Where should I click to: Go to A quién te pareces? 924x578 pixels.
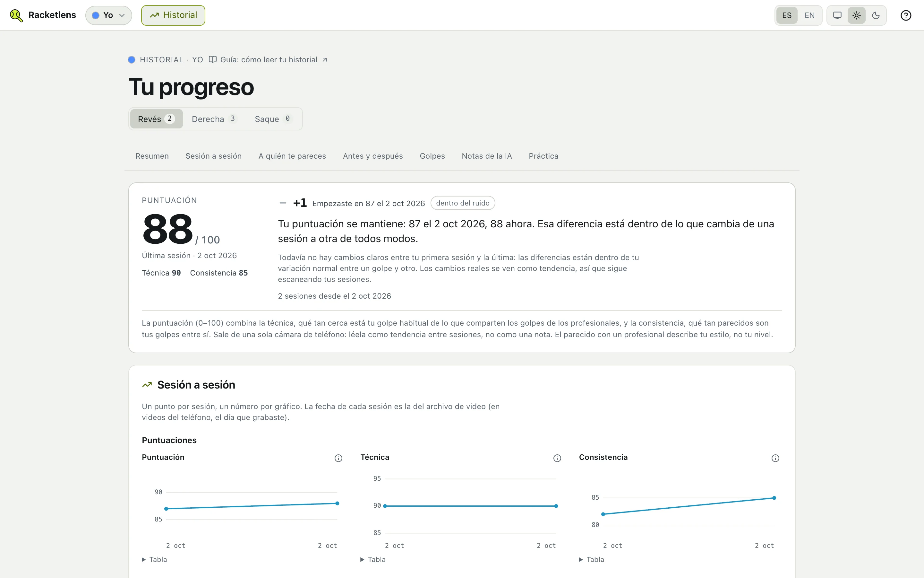point(292,156)
